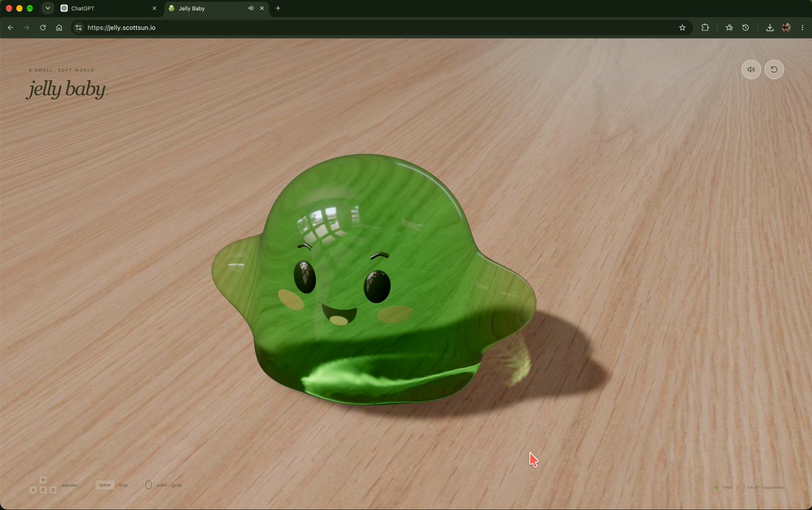Switch to the ChatGPT tab
This screenshot has width=812, height=510.
(x=108, y=8)
